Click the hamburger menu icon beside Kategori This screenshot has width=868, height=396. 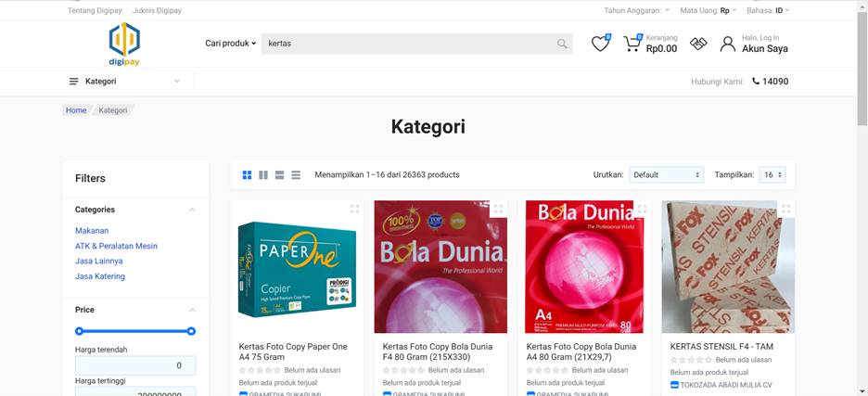[x=73, y=82]
